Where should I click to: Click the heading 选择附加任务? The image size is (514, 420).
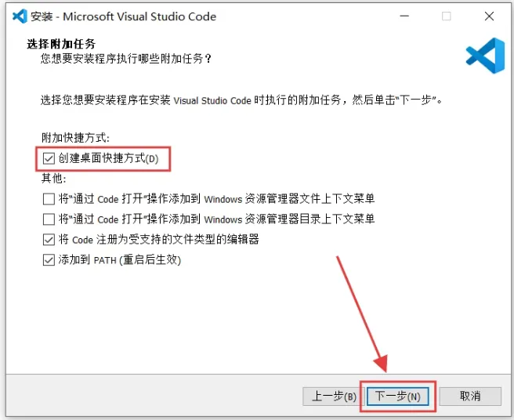coord(61,44)
